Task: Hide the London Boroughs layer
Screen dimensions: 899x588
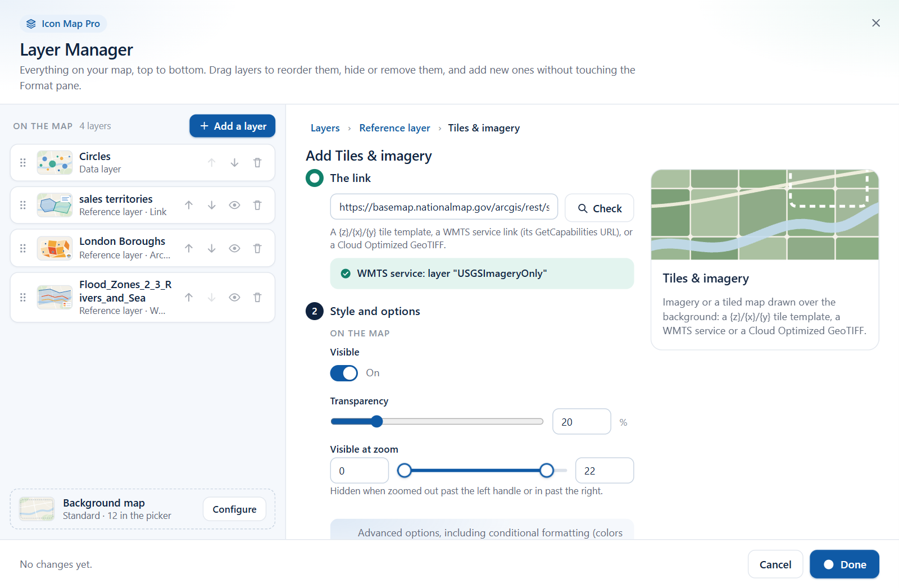Action: (x=235, y=248)
